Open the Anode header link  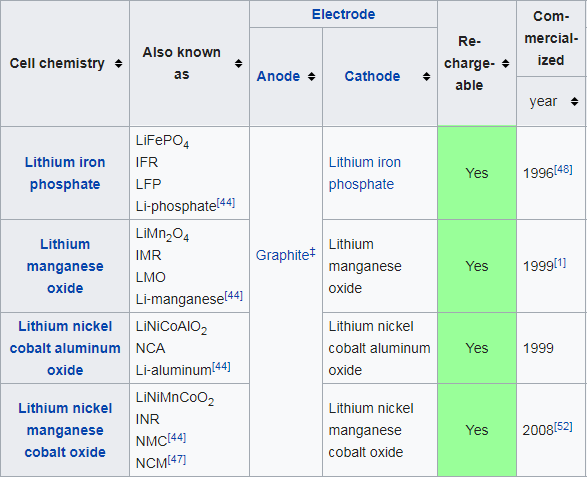278,76
